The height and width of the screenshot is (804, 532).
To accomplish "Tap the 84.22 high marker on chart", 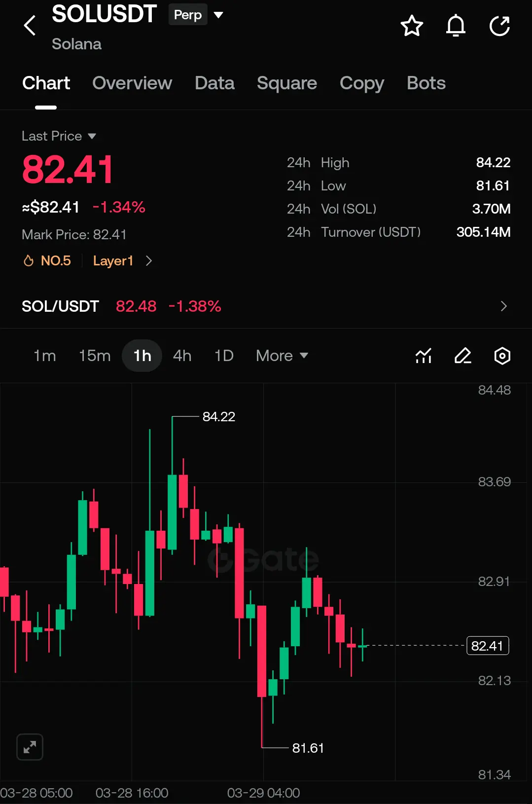I will coord(219,417).
